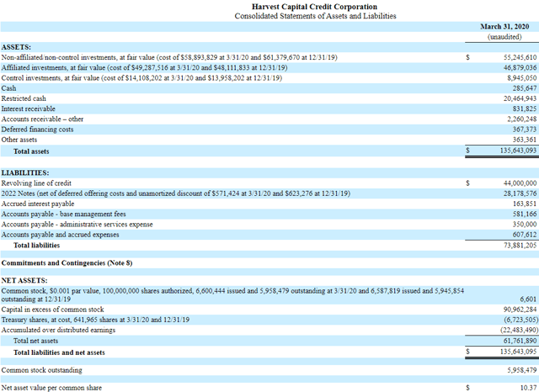The image size is (539, 392).
Task: Click the value 55,245,610
Action: click(520, 57)
